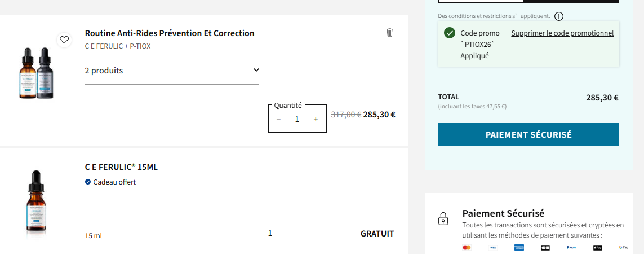
Task: Click "Supprimer le code promotionnel" link
Action: (x=562, y=33)
